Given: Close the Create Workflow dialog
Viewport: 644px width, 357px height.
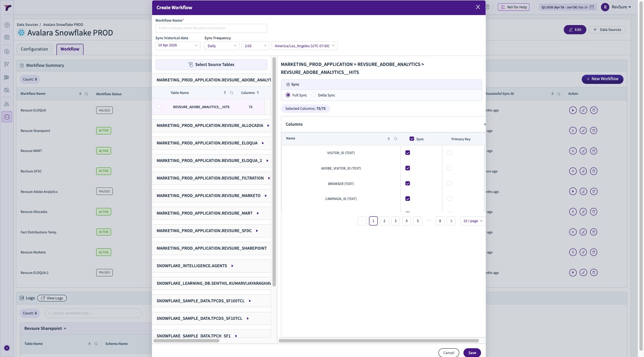Looking at the screenshot, I should pos(478,7).
